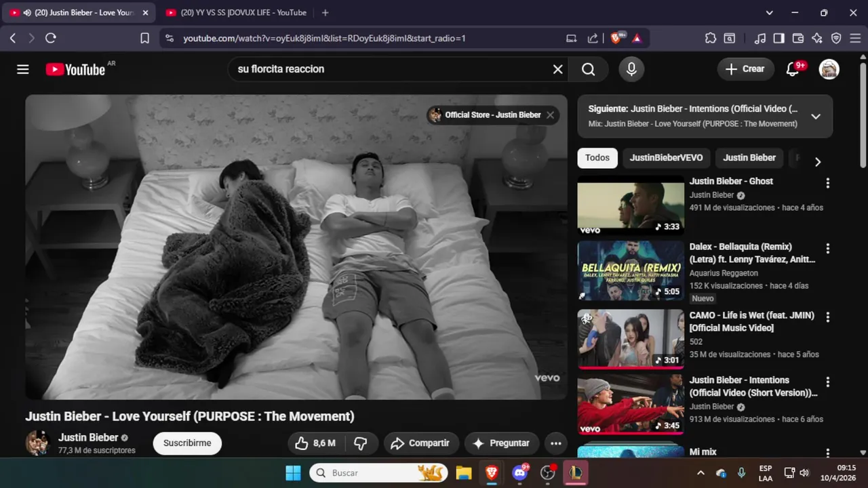
Task: Open the taskbar volume speaker icon
Action: (804, 472)
